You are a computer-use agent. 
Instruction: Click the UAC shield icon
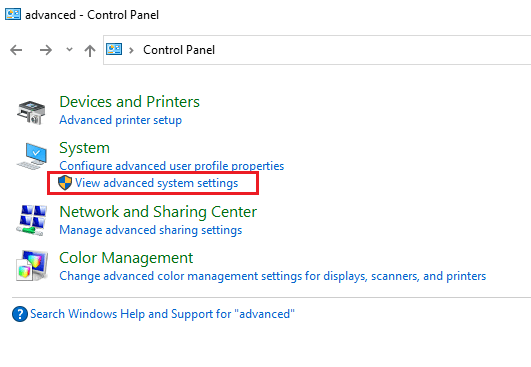pyautogui.click(x=65, y=183)
